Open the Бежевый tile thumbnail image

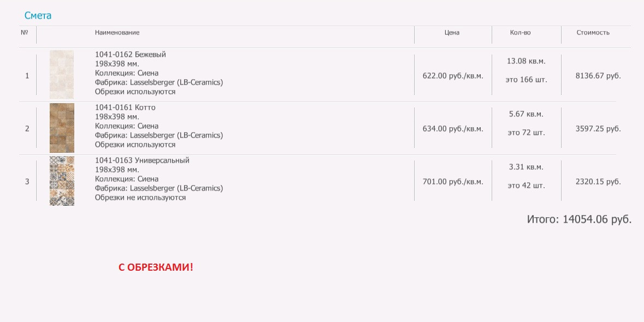[x=62, y=75]
